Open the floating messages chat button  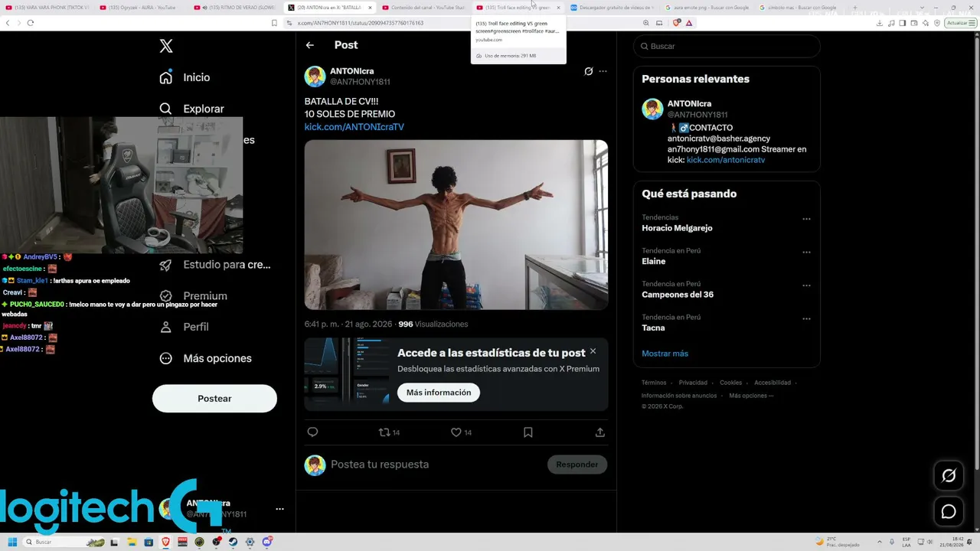949,512
